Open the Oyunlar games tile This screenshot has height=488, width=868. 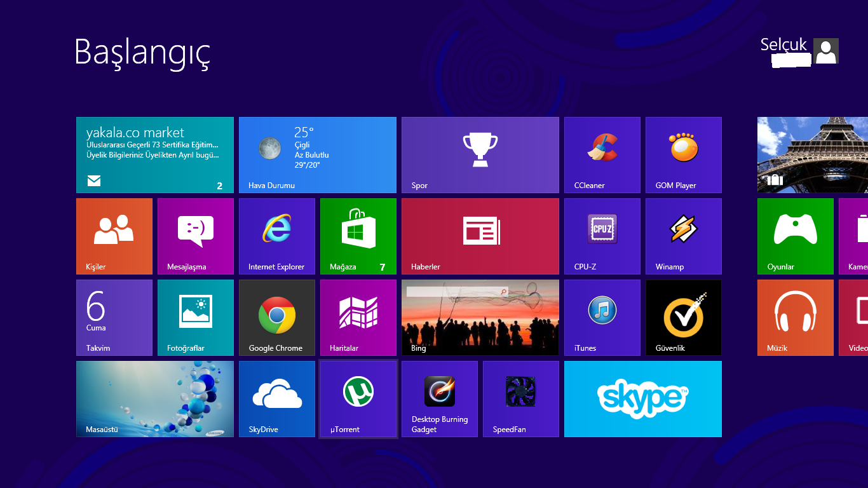(x=796, y=236)
